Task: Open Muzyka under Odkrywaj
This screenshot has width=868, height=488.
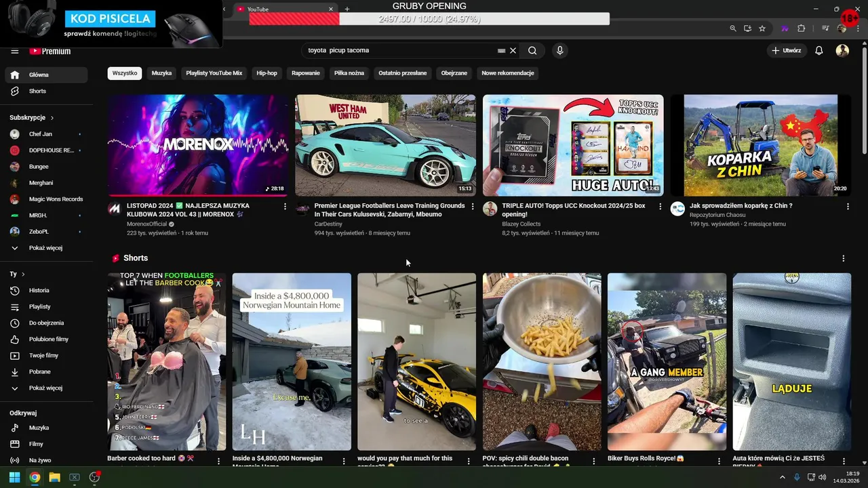Action: tap(46, 428)
